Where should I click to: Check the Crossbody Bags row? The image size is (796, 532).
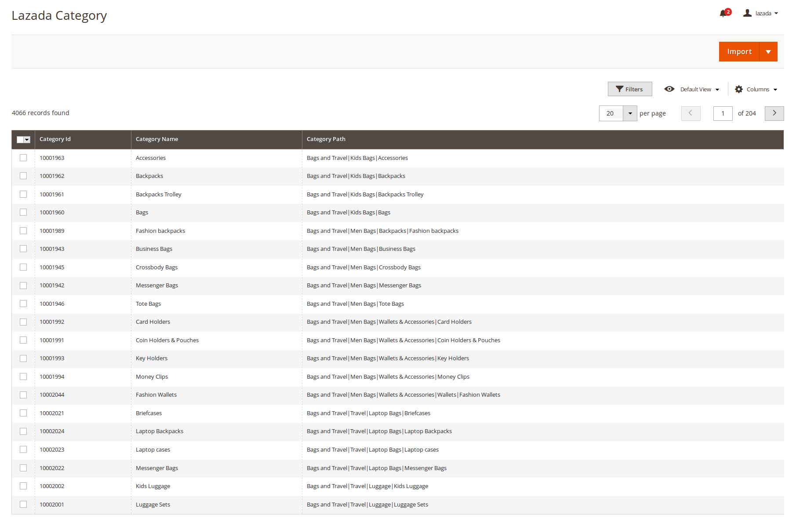click(x=23, y=267)
